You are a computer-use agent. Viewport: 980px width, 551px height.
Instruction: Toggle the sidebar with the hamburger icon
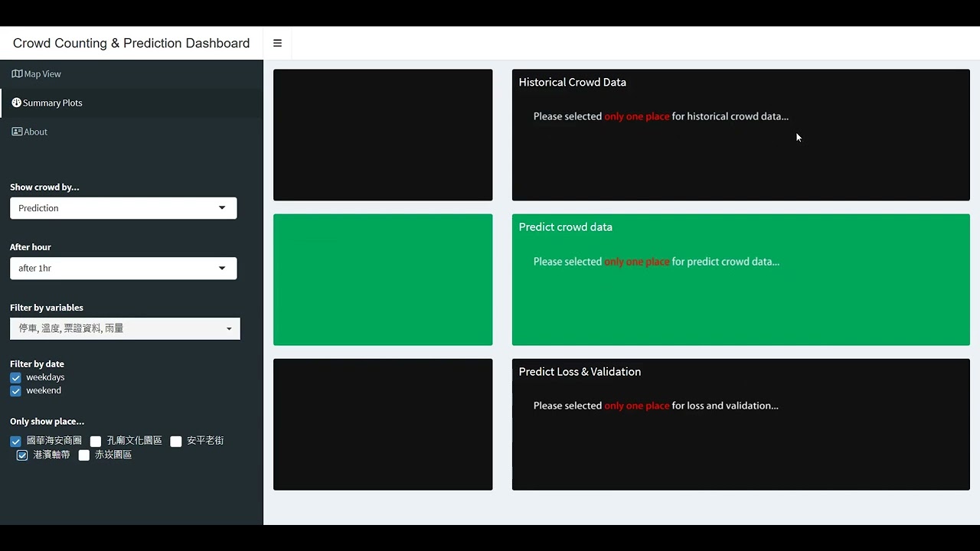[x=277, y=44]
